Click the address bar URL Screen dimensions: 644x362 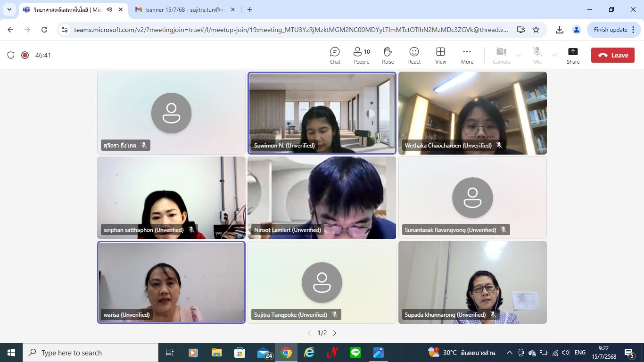click(x=291, y=30)
